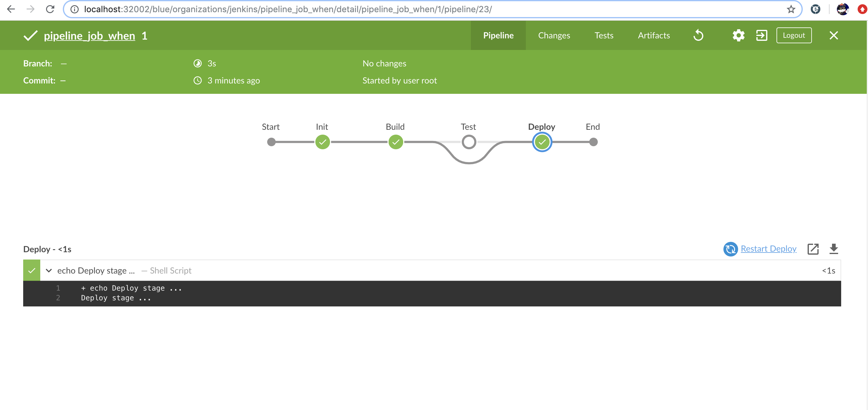Collapse the echo Deploy stage step
This screenshot has height=410, width=868.
pyautogui.click(x=49, y=270)
